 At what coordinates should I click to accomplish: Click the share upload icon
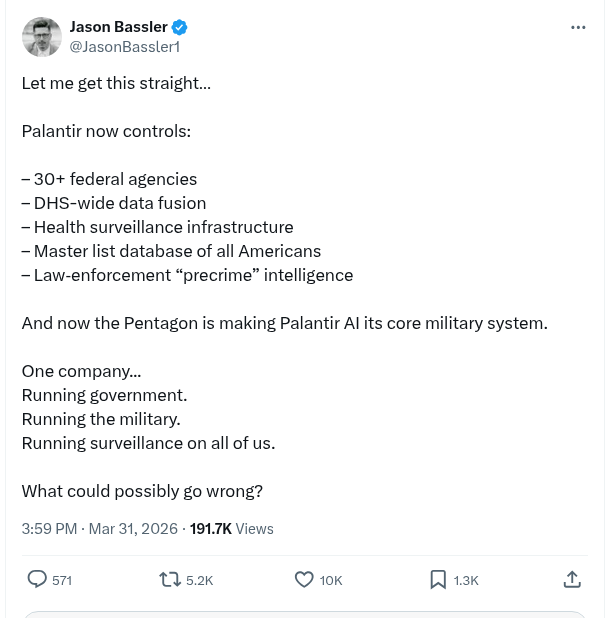tap(572, 579)
